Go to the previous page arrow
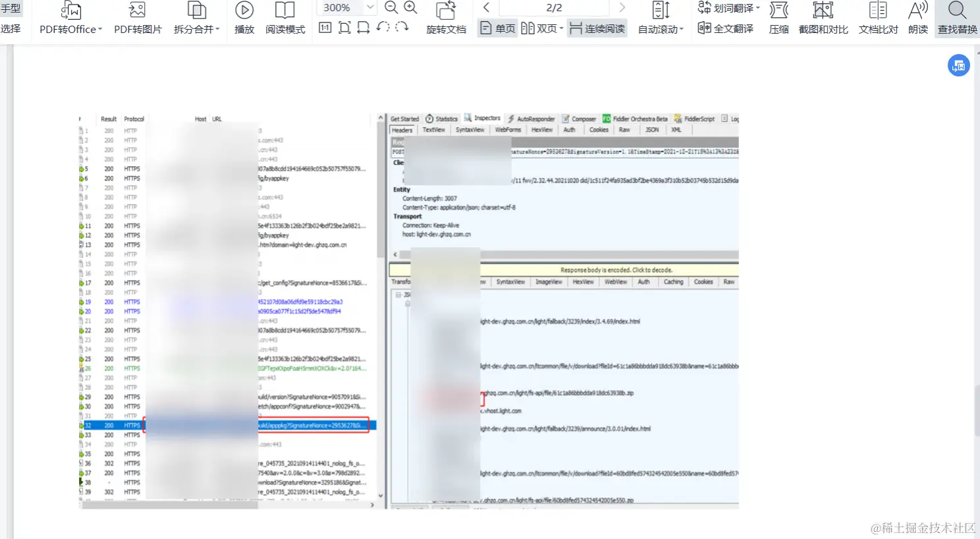Image resolution: width=980 pixels, height=539 pixels. (x=486, y=8)
